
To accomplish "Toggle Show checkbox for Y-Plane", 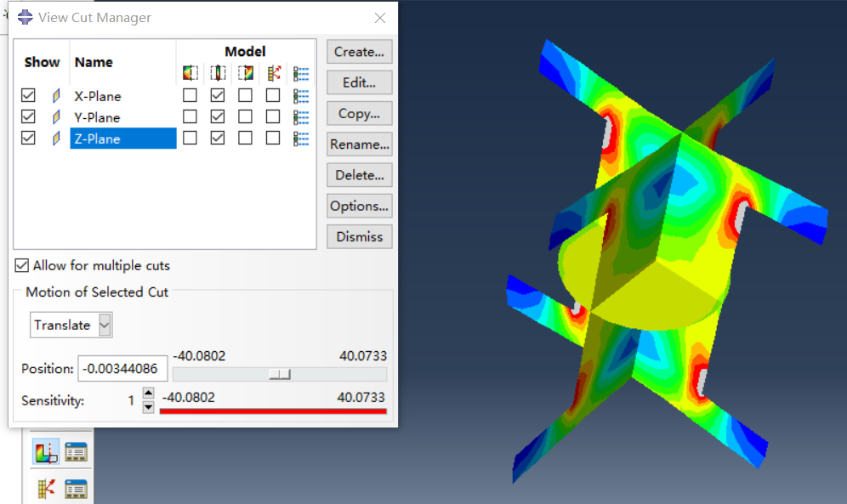I will (x=29, y=116).
